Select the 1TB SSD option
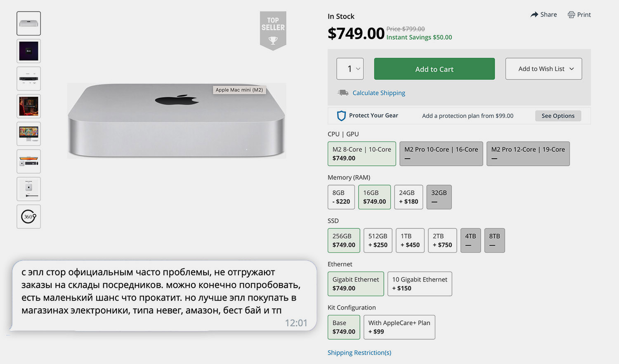Image resolution: width=619 pixels, height=364 pixels. pos(410,240)
